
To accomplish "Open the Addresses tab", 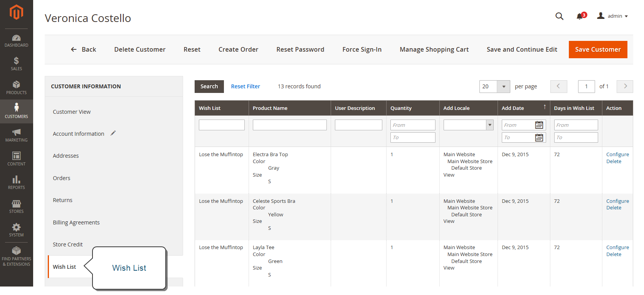I will (x=66, y=156).
